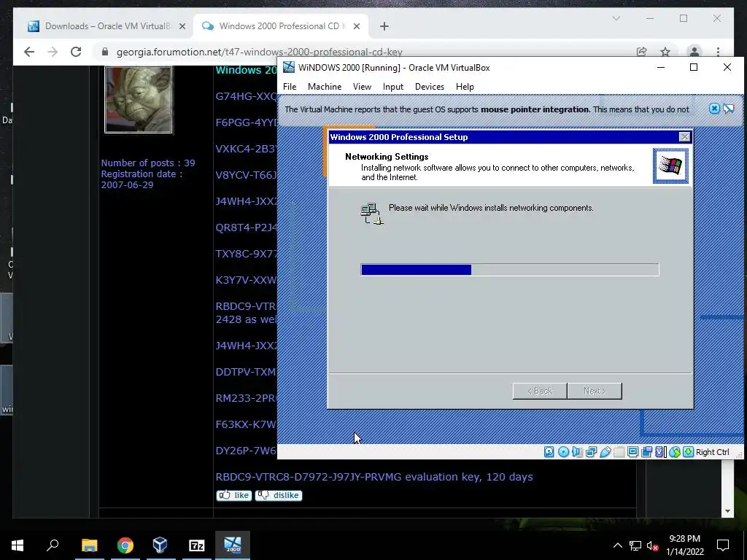Open the VirtualBox View menu
Screen dimensions: 747x560
362,87
